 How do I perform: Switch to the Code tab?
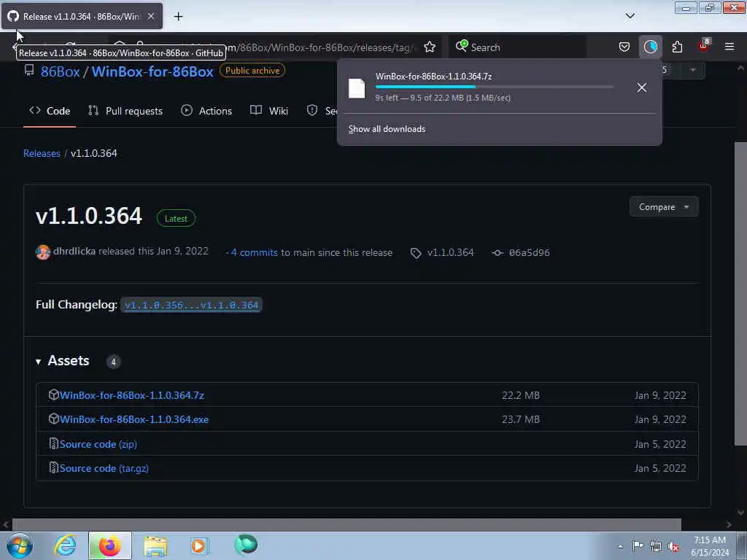click(x=50, y=111)
